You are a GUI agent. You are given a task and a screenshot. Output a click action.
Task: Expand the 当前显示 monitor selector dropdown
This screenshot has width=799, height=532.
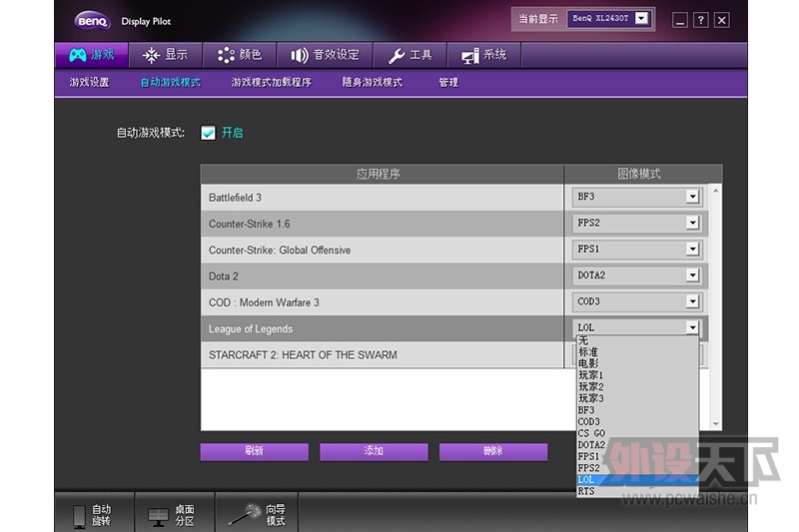pyautogui.click(x=641, y=18)
